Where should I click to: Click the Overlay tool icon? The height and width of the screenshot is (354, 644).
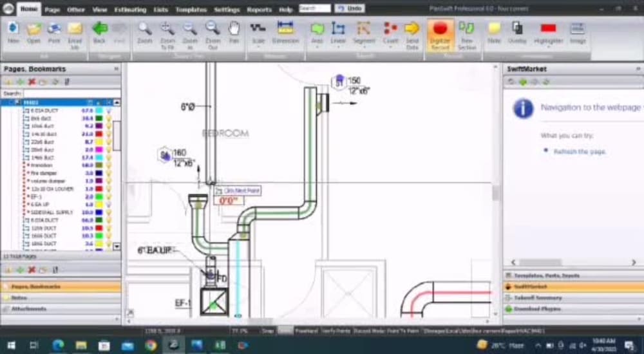pos(516,29)
